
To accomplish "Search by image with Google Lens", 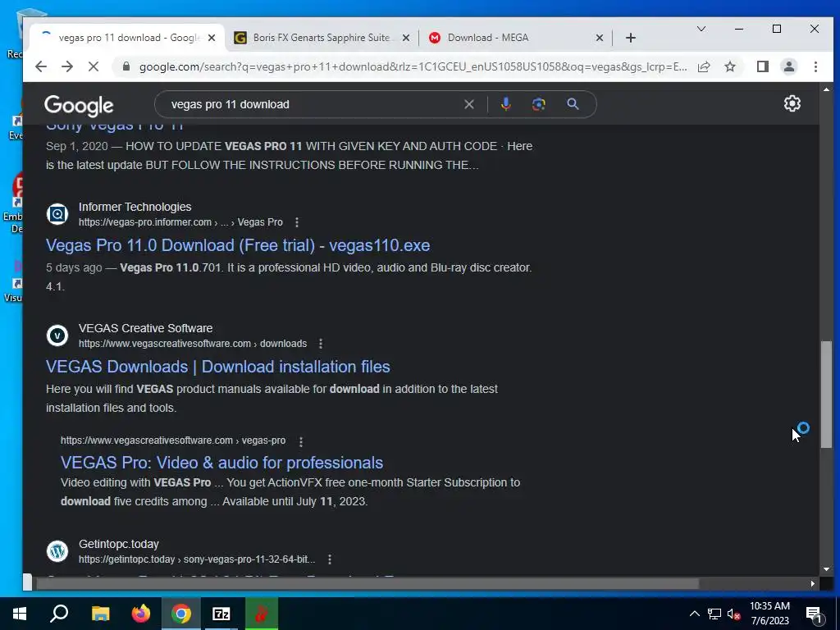I will click(x=539, y=104).
